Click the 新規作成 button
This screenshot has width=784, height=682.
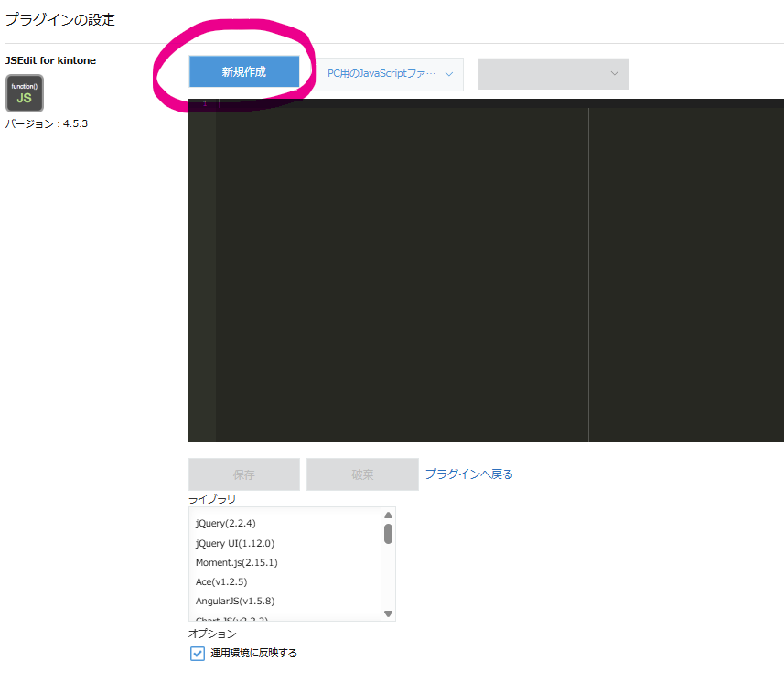[244, 71]
